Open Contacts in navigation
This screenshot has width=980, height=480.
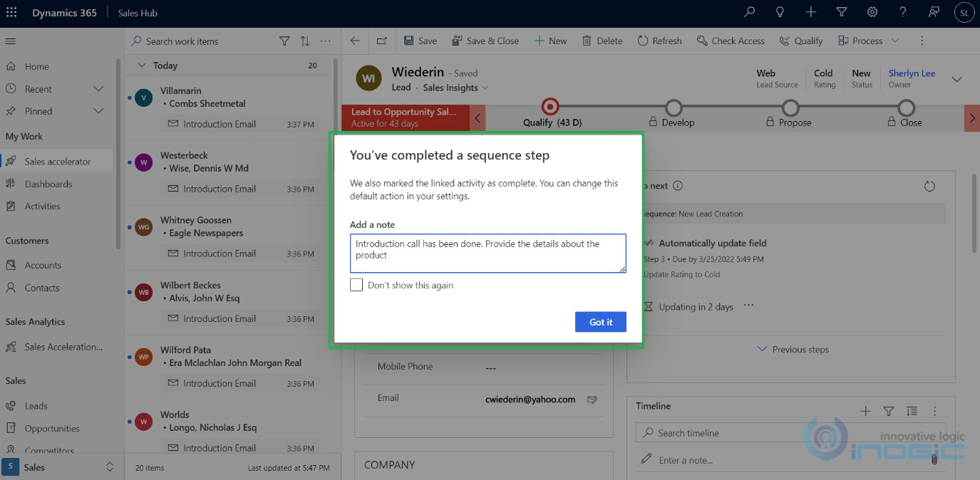pyautogui.click(x=42, y=288)
